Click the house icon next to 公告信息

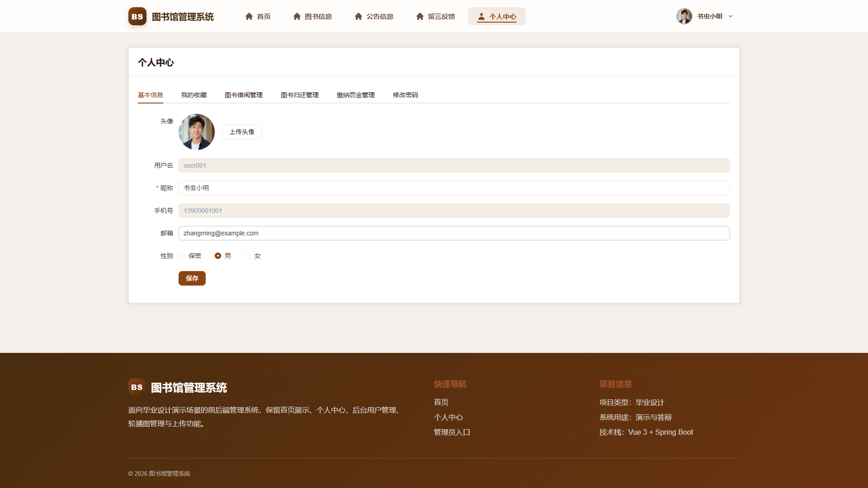point(359,16)
